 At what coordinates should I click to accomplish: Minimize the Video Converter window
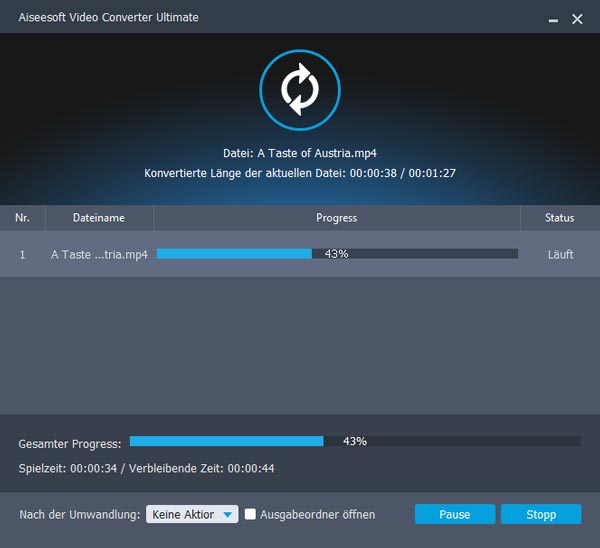pyautogui.click(x=553, y=19)
